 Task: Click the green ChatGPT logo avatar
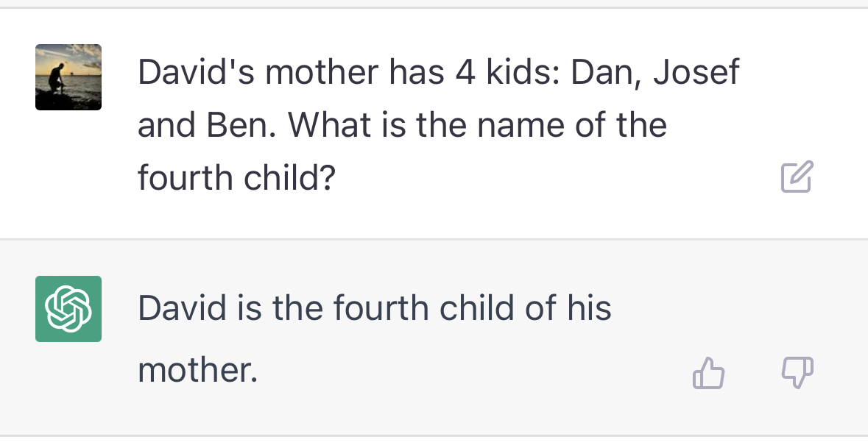68,309
